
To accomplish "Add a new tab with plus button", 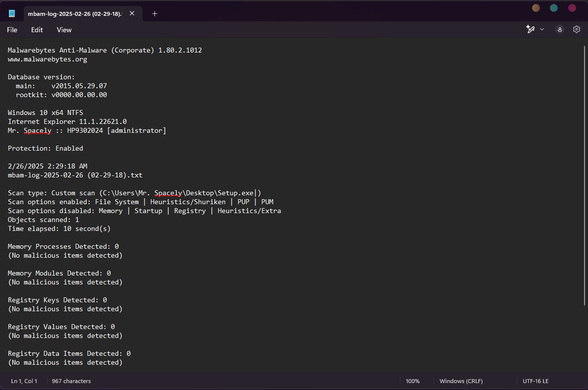I will click(x=154, y=13).
